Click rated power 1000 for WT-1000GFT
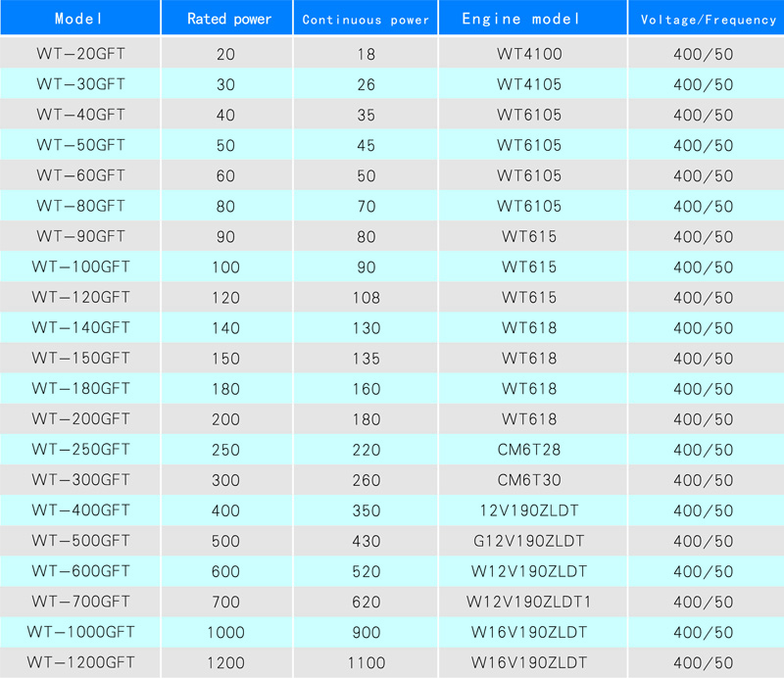 pyautogui.click(x=227, y=633)
